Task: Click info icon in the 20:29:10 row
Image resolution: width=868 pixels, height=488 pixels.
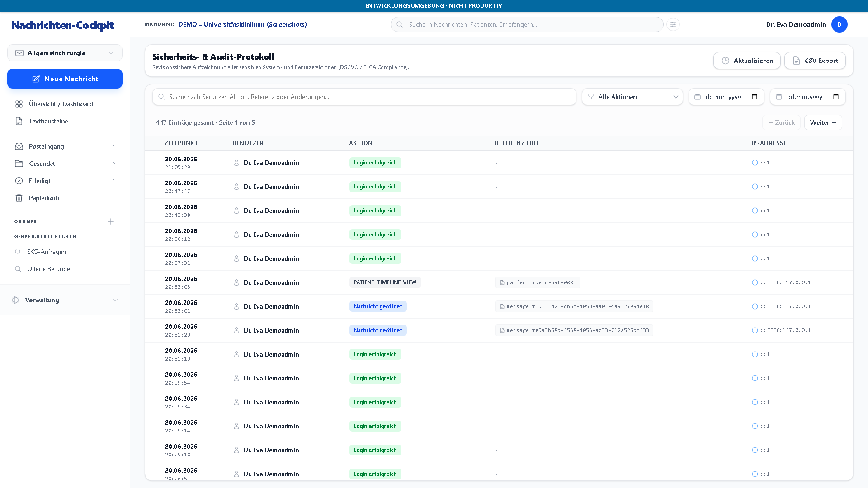Action: coord(755,450)
